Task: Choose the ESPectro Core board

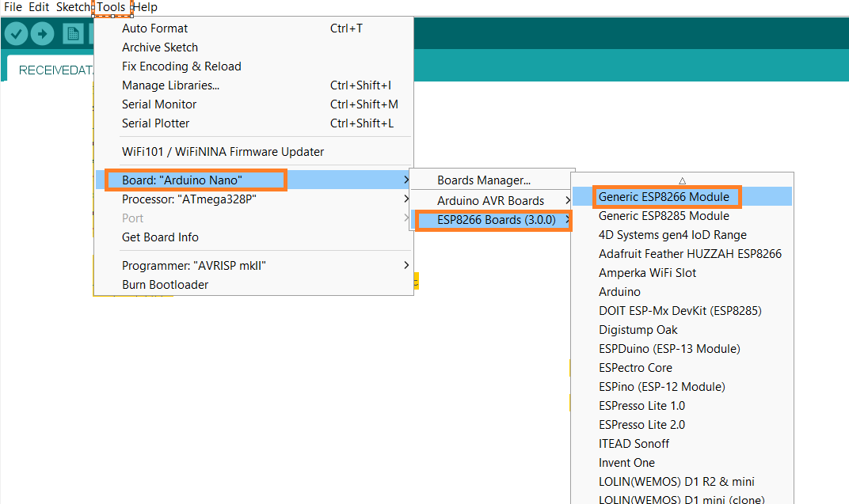Action: pyautogui.click(x=682, y=368)
